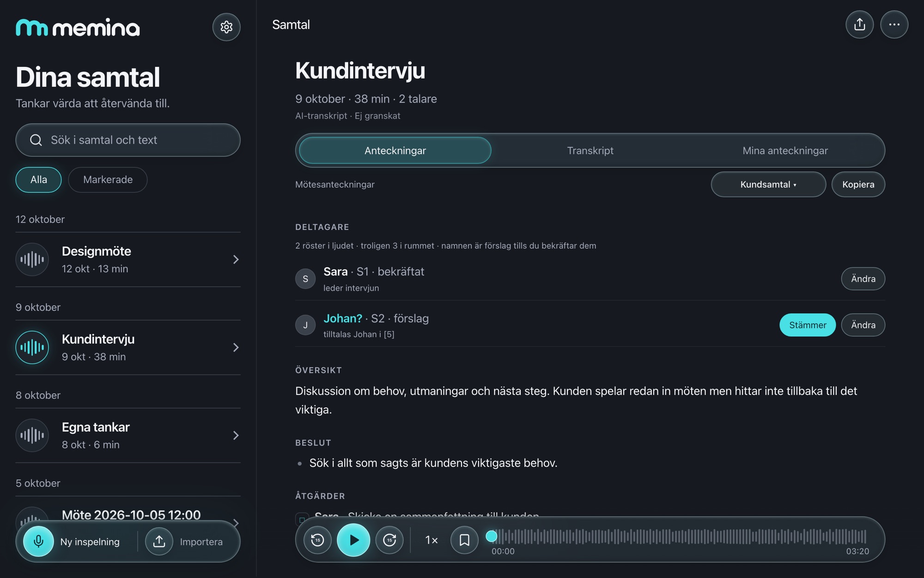Switch to the Transkript tab
The width and height of the screenshot is (924, 578).
coord(590,150)
